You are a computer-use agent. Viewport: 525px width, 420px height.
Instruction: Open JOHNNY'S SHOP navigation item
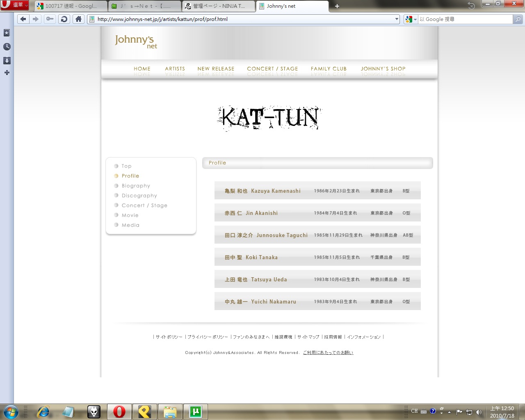coord(383,69)
